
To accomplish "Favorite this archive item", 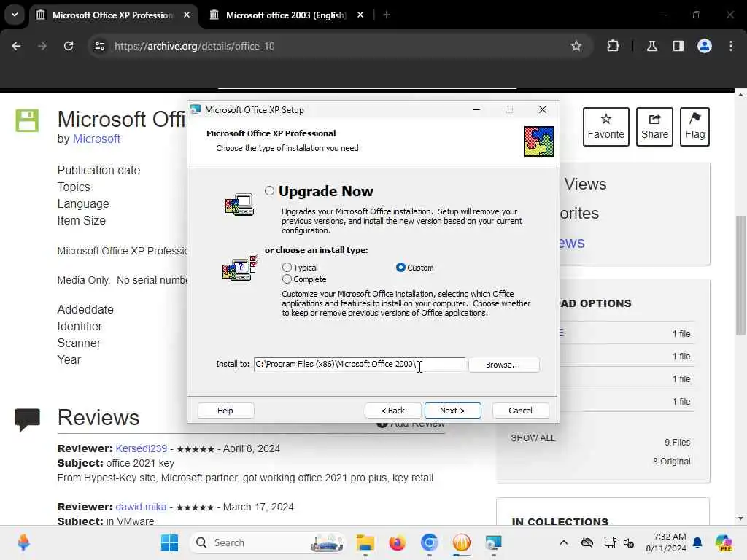I will (606, 127).
